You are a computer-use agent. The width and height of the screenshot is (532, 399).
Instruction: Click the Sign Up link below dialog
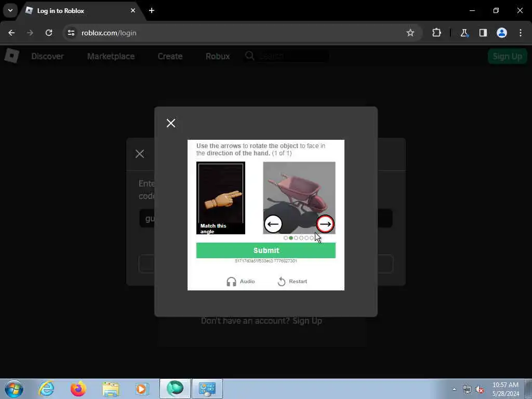pos(307,321)
